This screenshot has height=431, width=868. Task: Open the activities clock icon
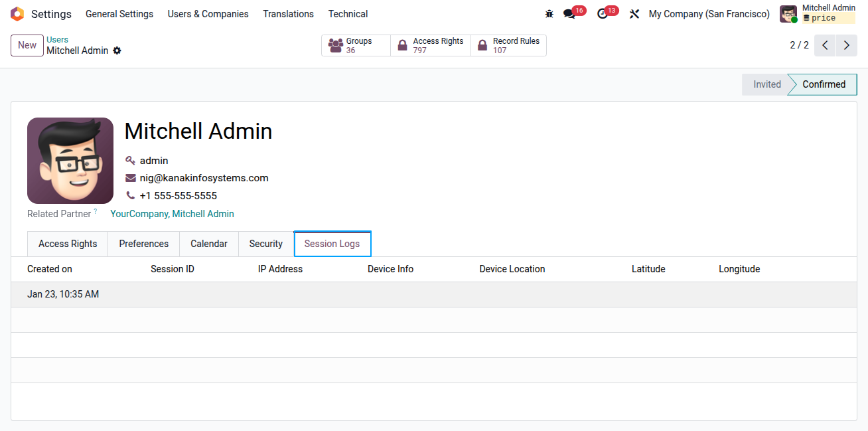(603, 14)
